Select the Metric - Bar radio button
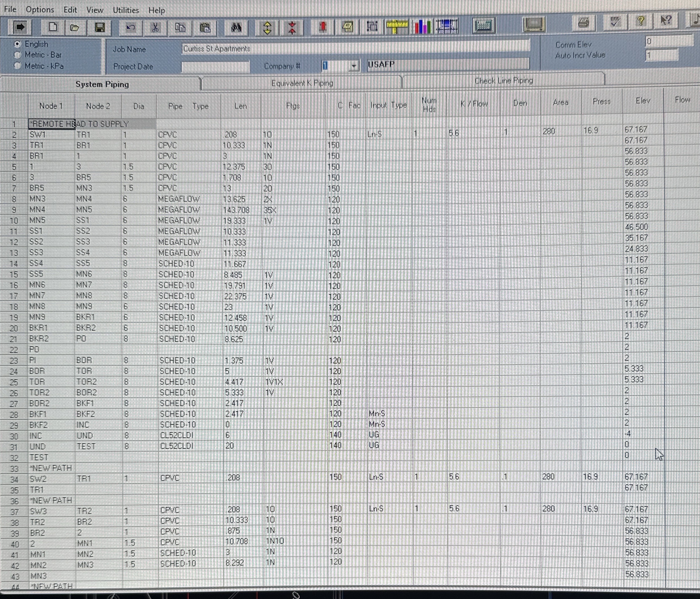This screenshot has height=599, width=700. point(18,55)
